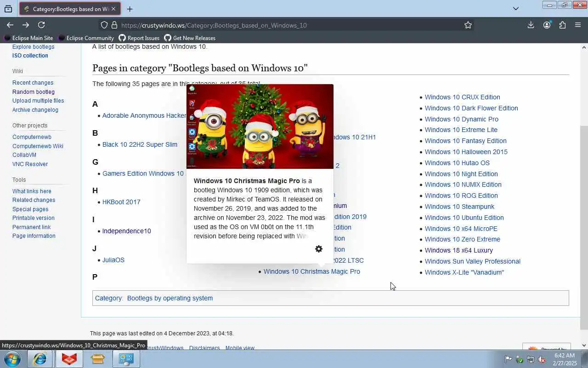This screenshot has height=368, width=588.
Task: Open the VNC Resolver link
Action: [30, 164]
